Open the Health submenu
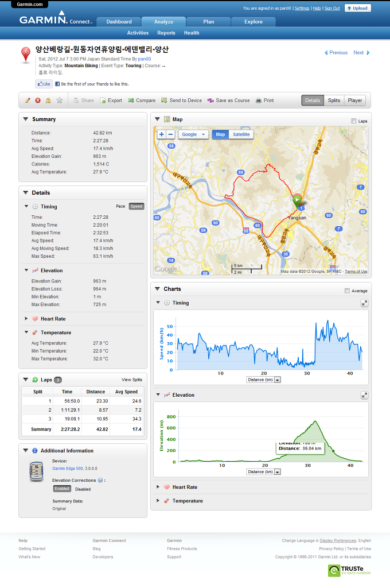 pyautogui.click(x=192, y=33)
